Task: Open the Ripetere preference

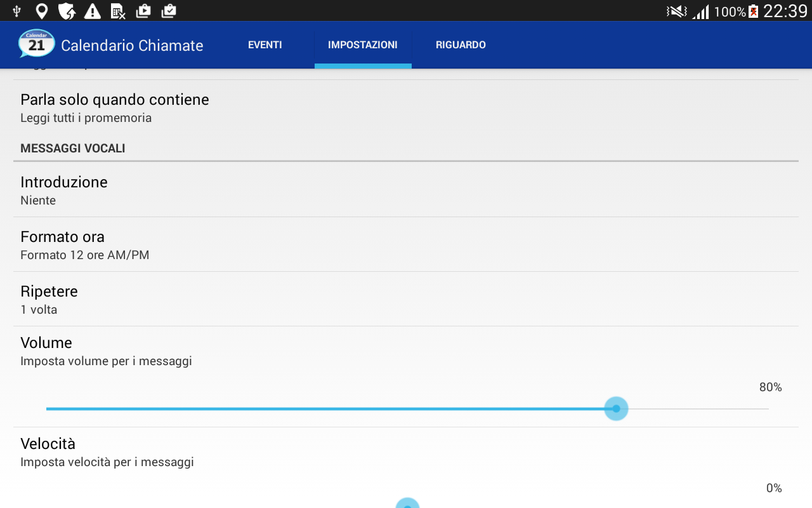Action: [406, 300]
